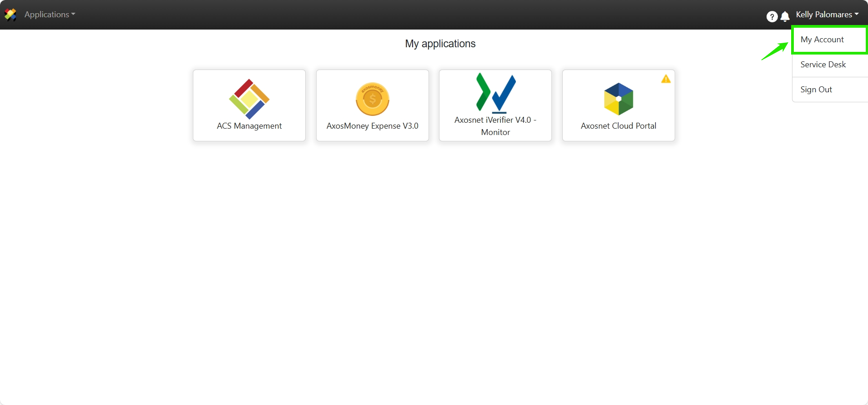Viewport: 868px width, 405px height.
Task: Choose Sign Out from the user menu
Action: click(816, 90)
